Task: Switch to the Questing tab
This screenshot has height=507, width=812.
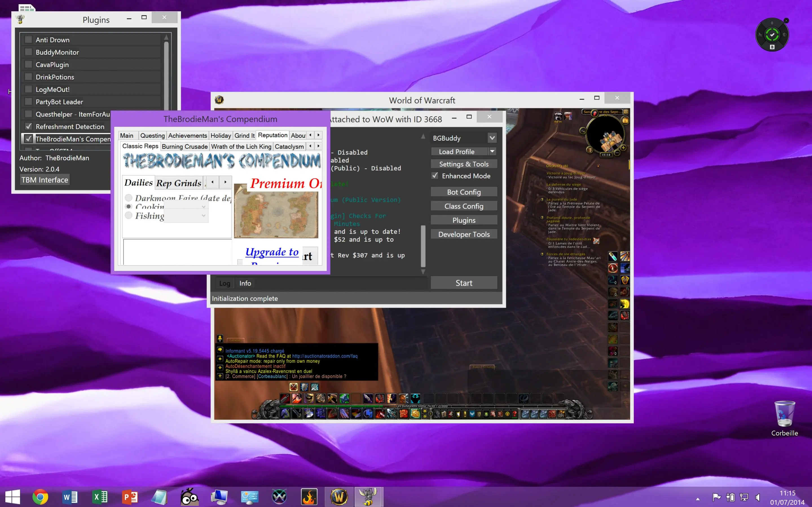Action: coord(152,136)
